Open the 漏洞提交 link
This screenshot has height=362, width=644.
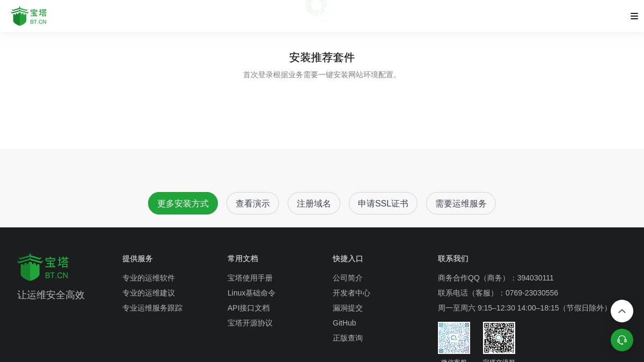point(348,308)
